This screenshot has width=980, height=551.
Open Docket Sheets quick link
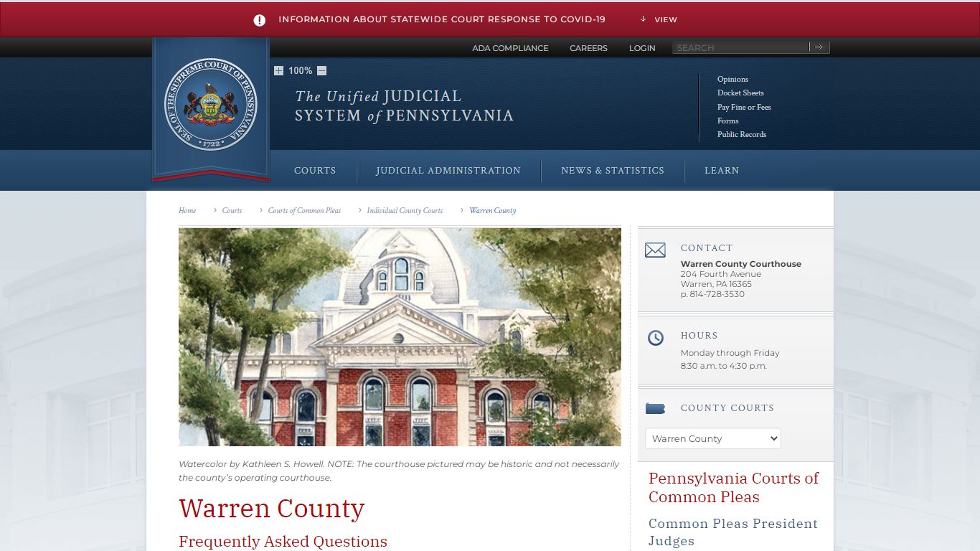(x=740, y=93)
